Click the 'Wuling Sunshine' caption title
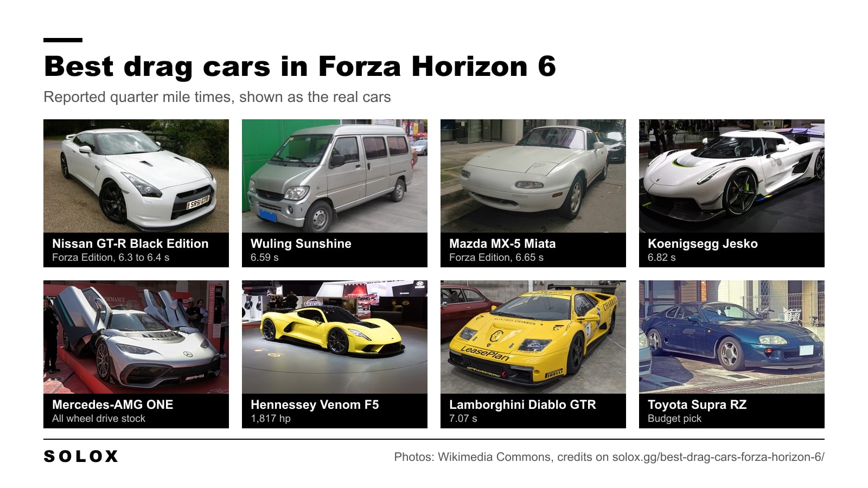The width and height of the screenshot is (868, 488). [301, 243]
